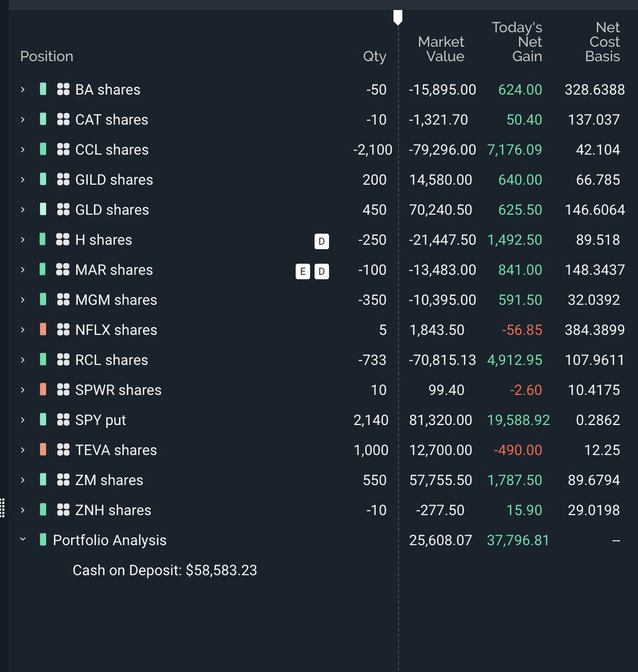Click the D badge on MAR shares row
This screenshot has height=672, width=638.
321,272
